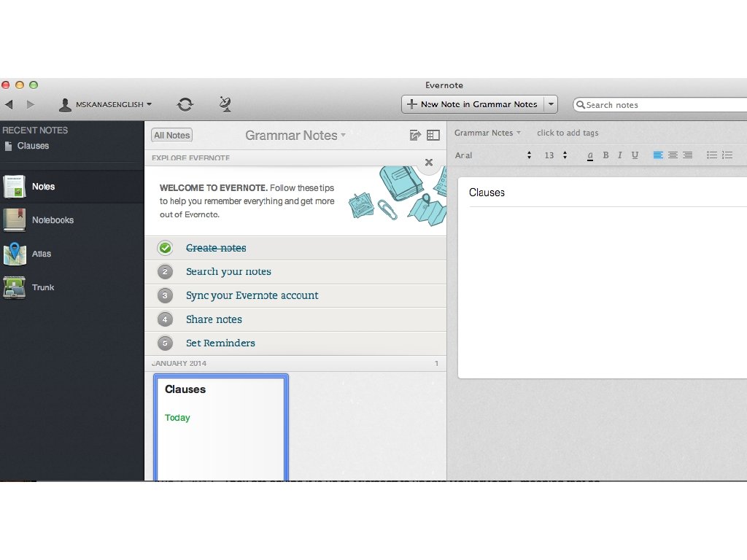Toggle bold formatting
747x560 pixels.
tap(605, 155)
